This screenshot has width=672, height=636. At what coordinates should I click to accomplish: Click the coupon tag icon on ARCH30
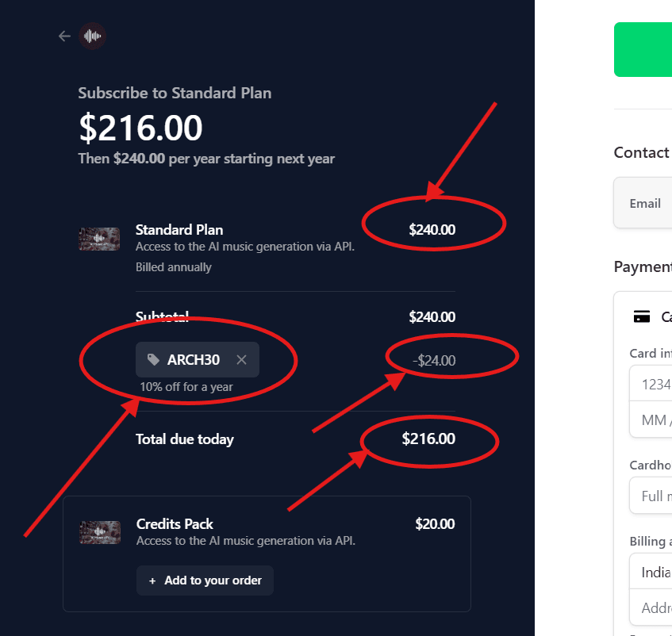(x=153, y=359)
